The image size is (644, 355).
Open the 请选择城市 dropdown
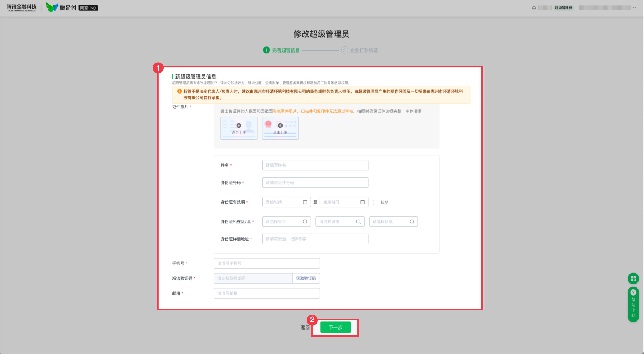point(340,222)
